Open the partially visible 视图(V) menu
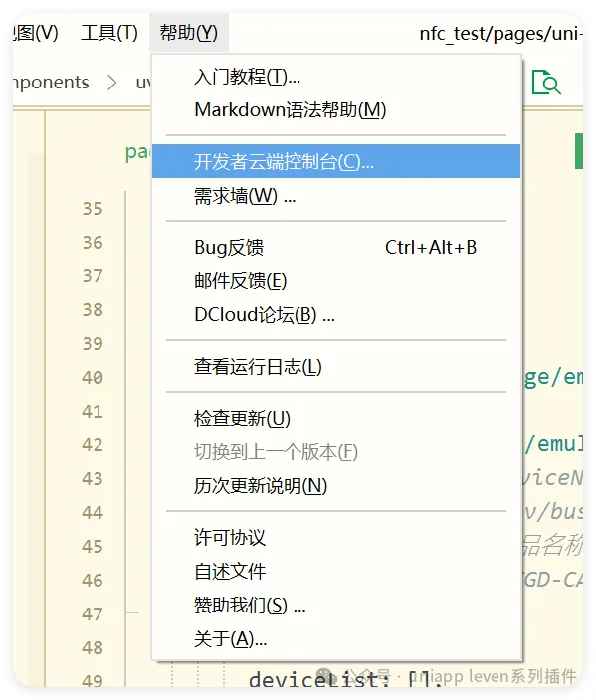Screen dimensions: 596x700 click(x=36, y=33)
